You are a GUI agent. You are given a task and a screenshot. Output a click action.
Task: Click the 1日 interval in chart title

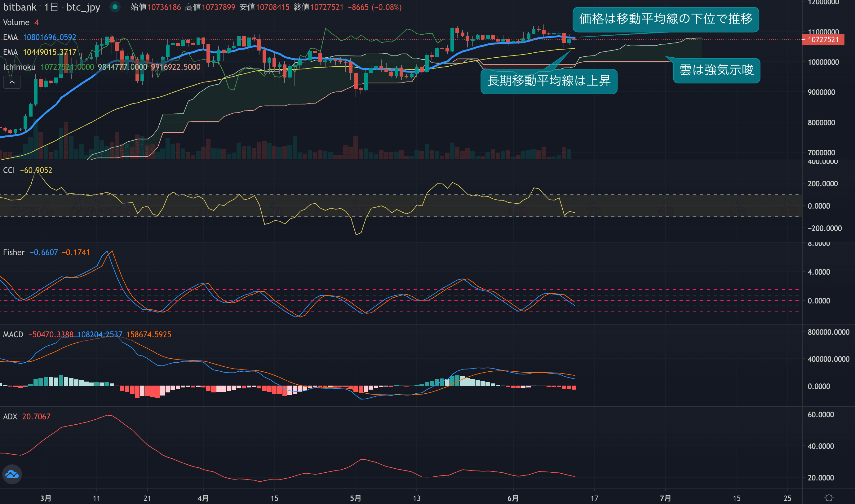(x=51, y=7)
